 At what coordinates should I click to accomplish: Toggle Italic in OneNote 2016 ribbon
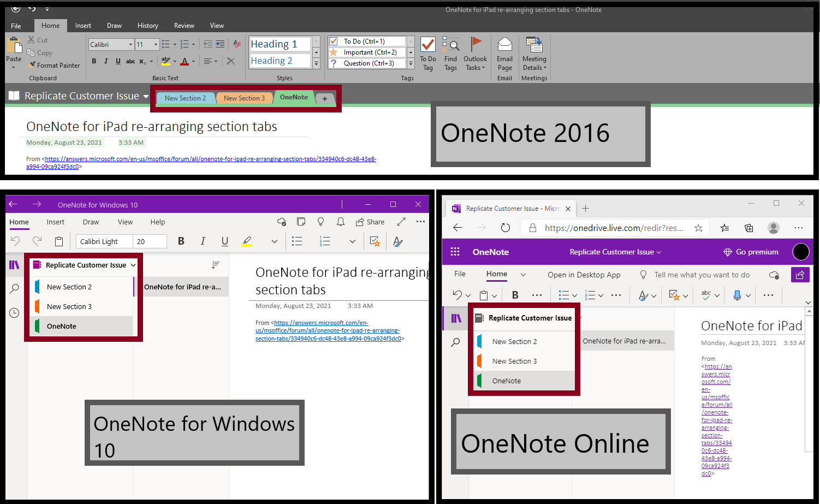106,61
